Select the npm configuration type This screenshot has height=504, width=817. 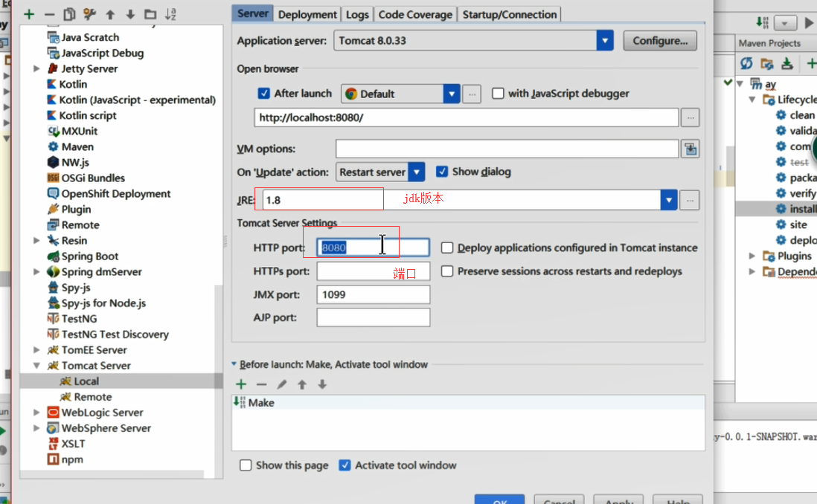(x=72, y=459)
